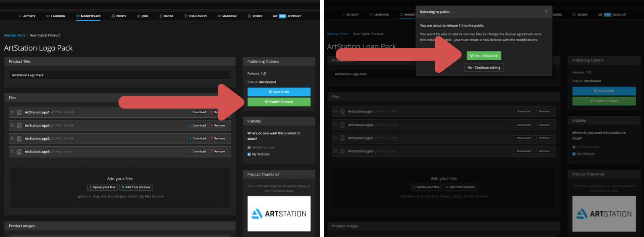Click the ArtStationLogo1 file type icon, left screenshot
This screenshot has height=237, width=644.
19,112
